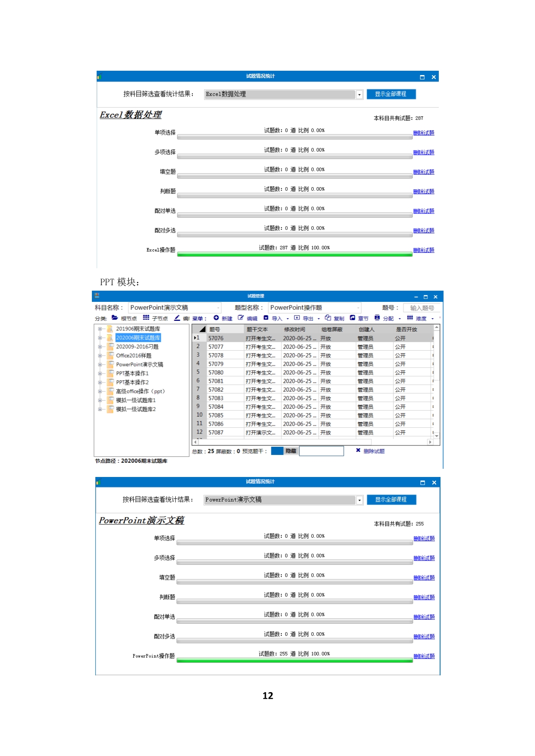Expand the PPT基本操作1 tree node
The height and width of the screenshot is (756, 535).
click(x=100, y=373)
